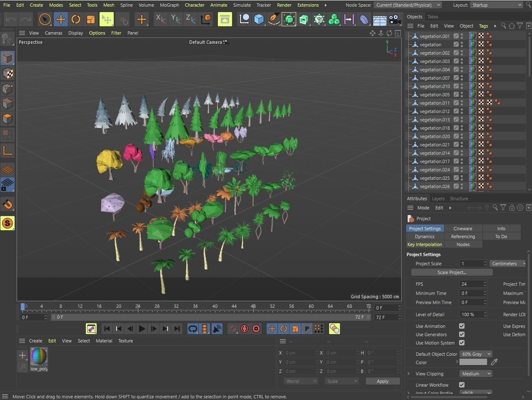Expand more menus arrow in menu bar
This screenshot has height=400, width=532.
(326, 5)
